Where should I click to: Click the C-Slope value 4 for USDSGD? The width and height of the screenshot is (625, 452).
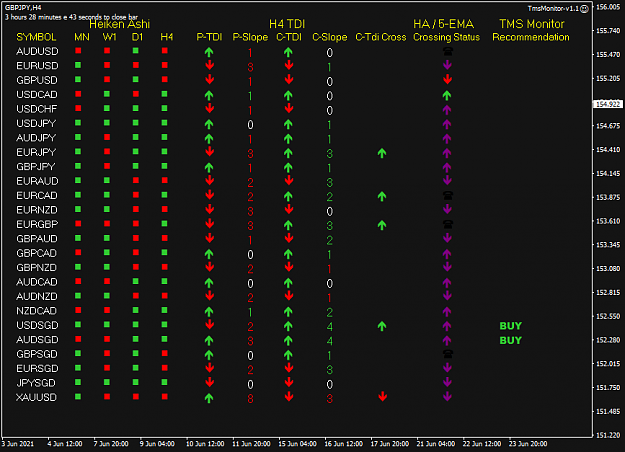pyautogui.click(x=329, y=327)
